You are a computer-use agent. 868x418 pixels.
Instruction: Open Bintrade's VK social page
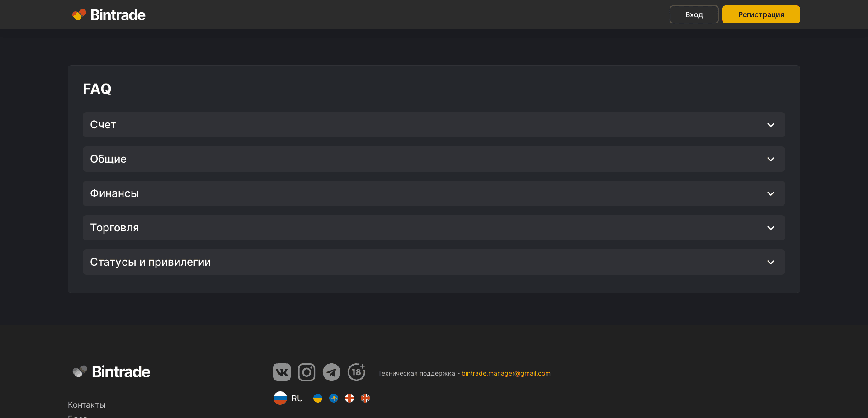coord(281,372)
